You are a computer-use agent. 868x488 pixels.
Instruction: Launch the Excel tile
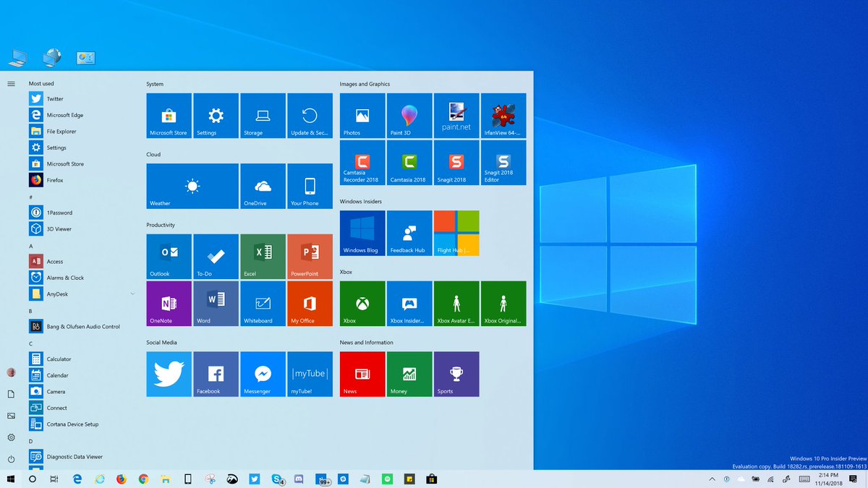pos(263,257)
